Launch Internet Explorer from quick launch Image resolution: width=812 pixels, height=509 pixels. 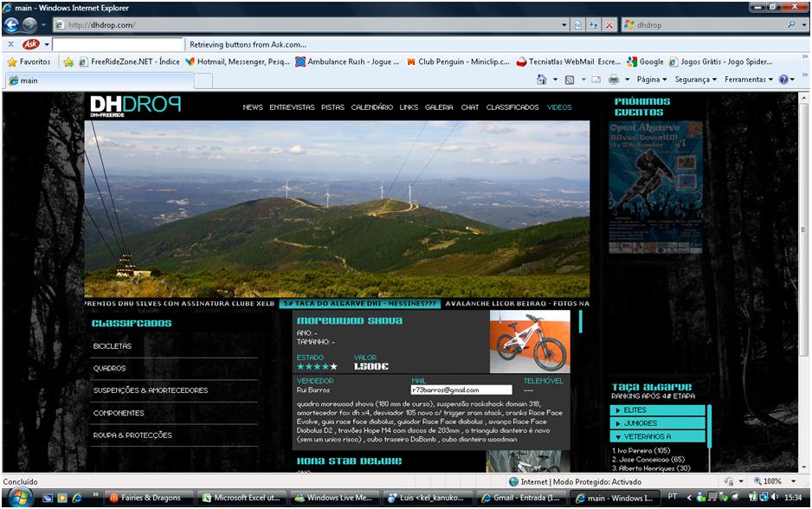pyautogui.click(x=77, y=498)
